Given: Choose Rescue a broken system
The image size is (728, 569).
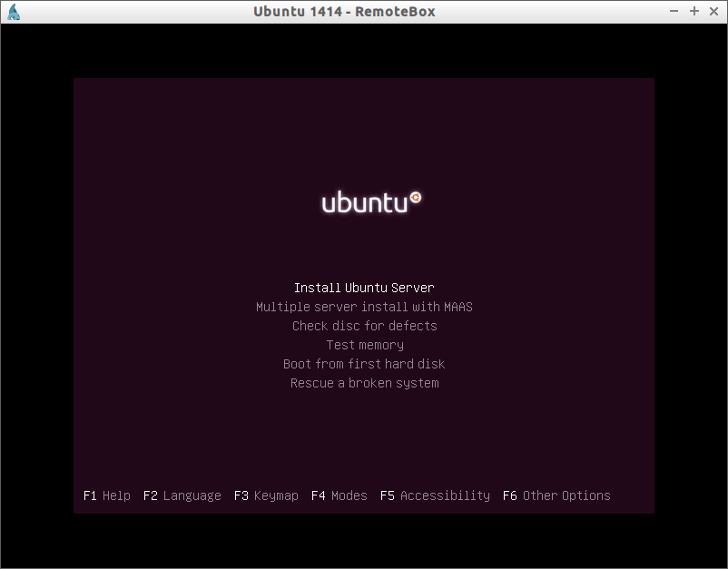Looking at the screenshot, I should tap(365, 383).
